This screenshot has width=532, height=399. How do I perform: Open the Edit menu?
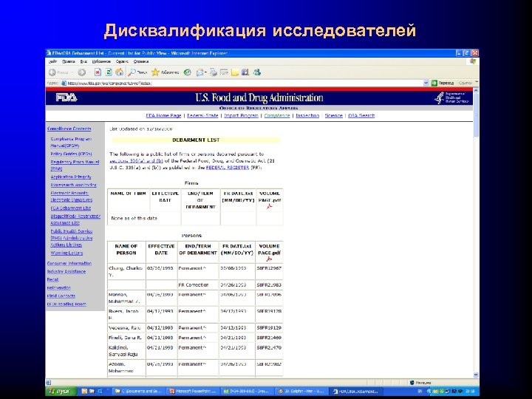69,61
